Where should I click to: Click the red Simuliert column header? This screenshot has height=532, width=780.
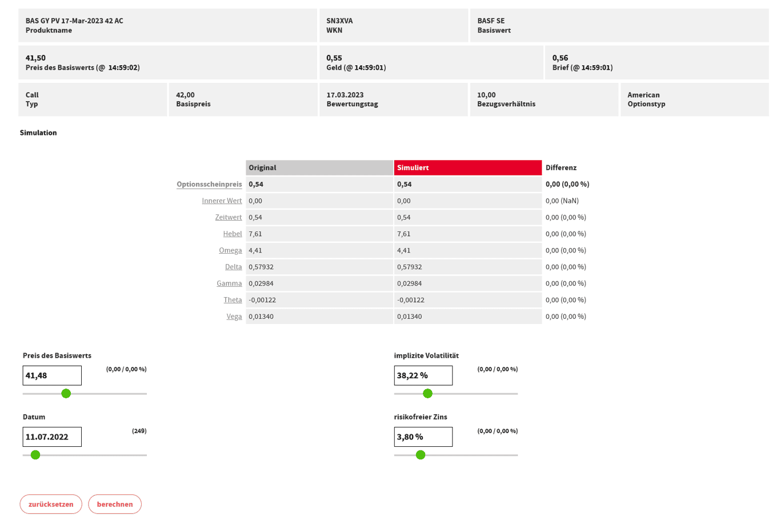(x=467, y=167)
